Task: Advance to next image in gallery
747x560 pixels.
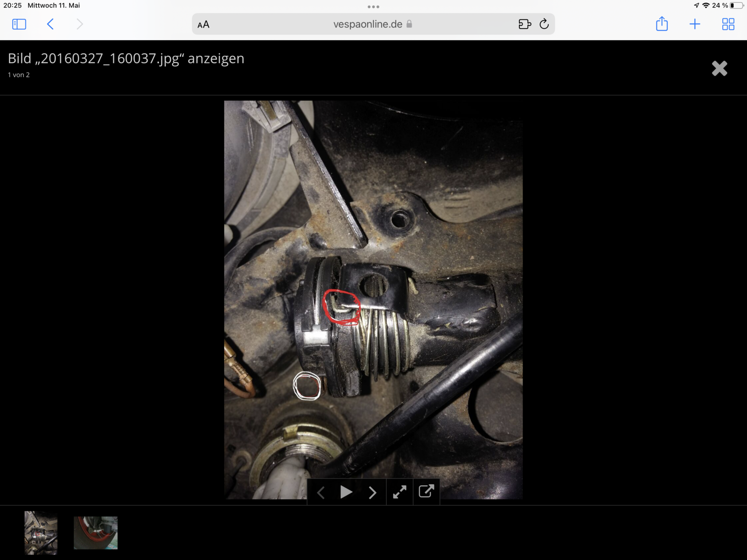Action: pyautogui.click(x=372, y=492)
